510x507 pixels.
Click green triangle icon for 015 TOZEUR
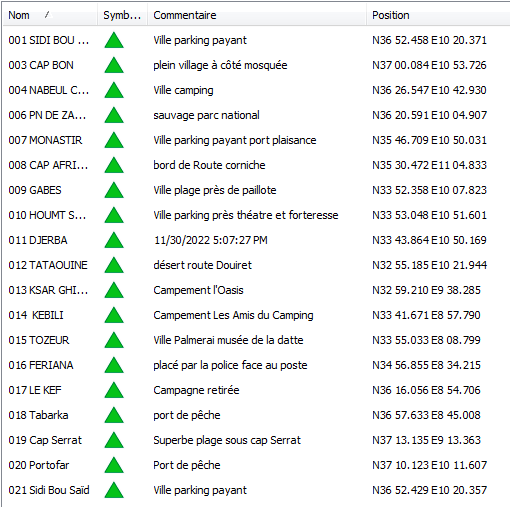114,340
